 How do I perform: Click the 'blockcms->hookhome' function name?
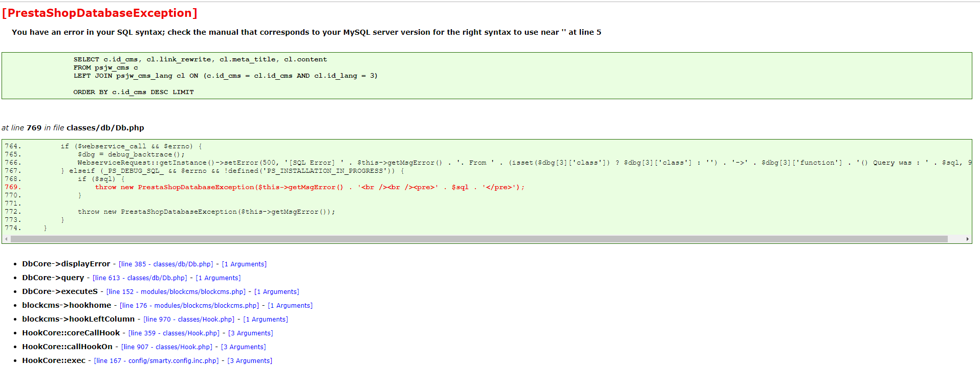[x=67, y=305]
